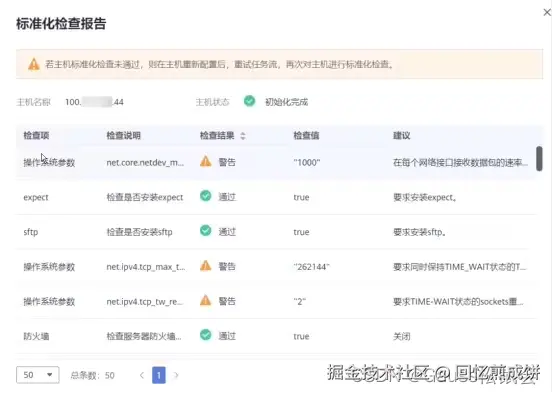
Task: Click the 检查项 column header
Action: (x=36, y=135)
